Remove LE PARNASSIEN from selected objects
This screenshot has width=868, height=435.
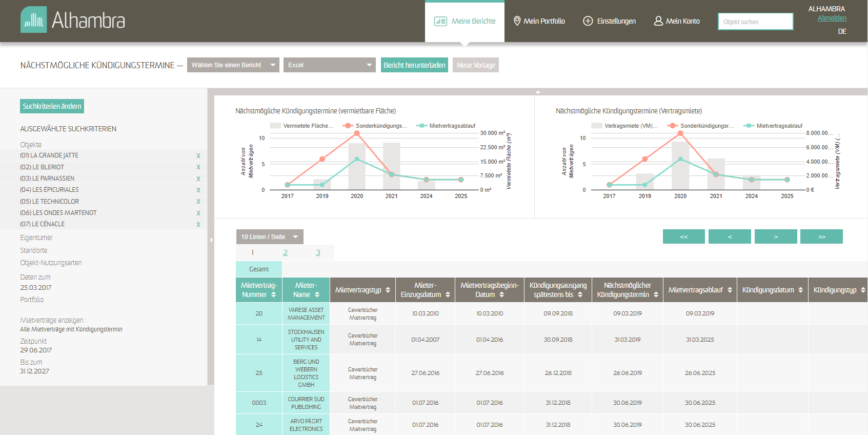tap(198, 179)
